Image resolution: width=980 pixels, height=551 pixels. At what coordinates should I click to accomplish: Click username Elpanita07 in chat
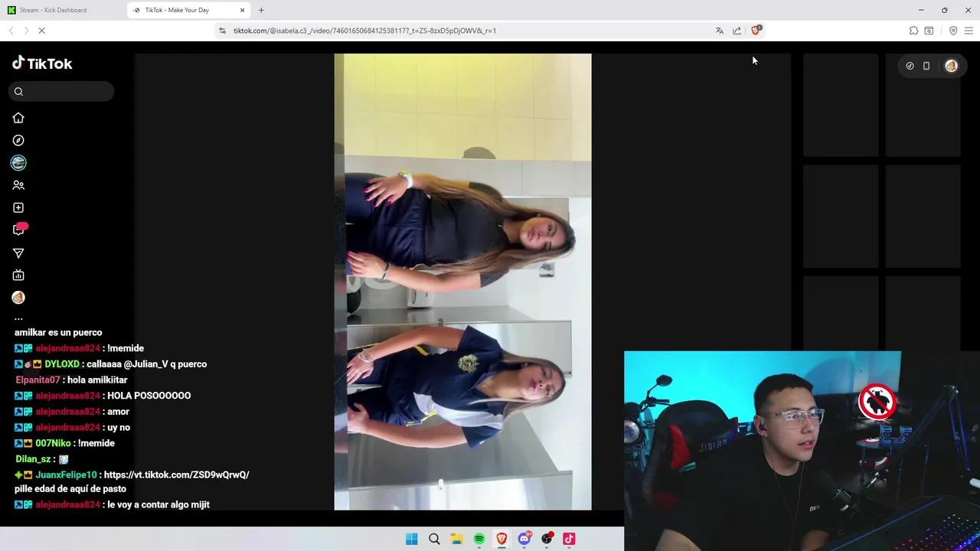pyautogui.click(x=38, y=380)
